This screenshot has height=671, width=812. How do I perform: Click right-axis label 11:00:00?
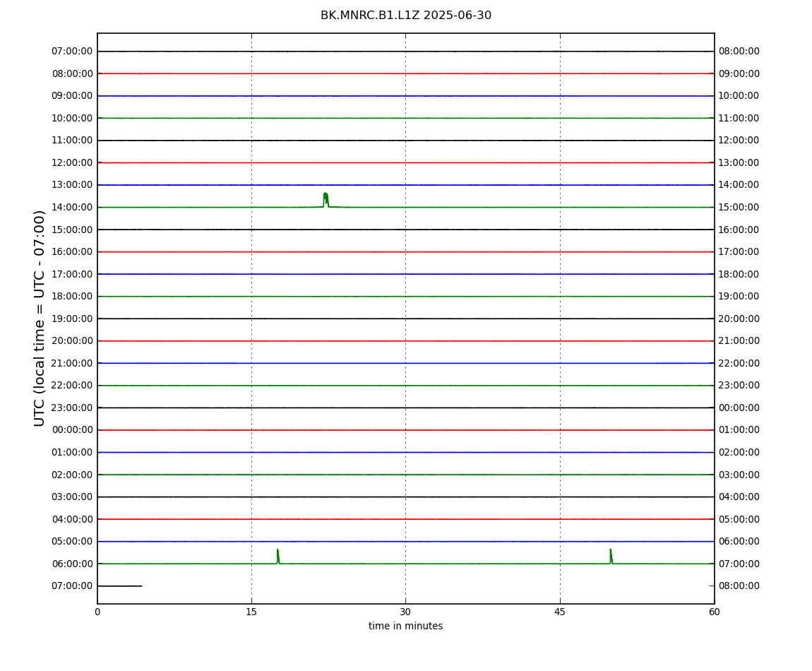739,118
